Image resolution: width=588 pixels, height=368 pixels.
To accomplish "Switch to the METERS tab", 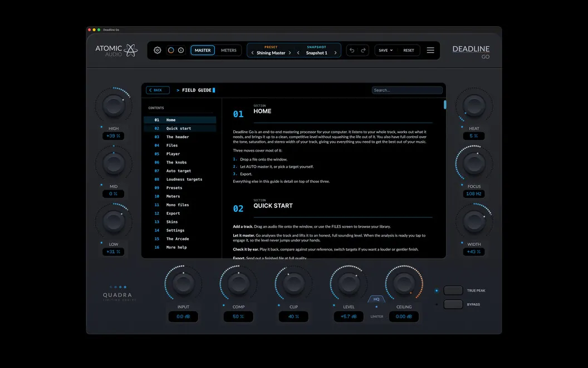I will (229, 50).
